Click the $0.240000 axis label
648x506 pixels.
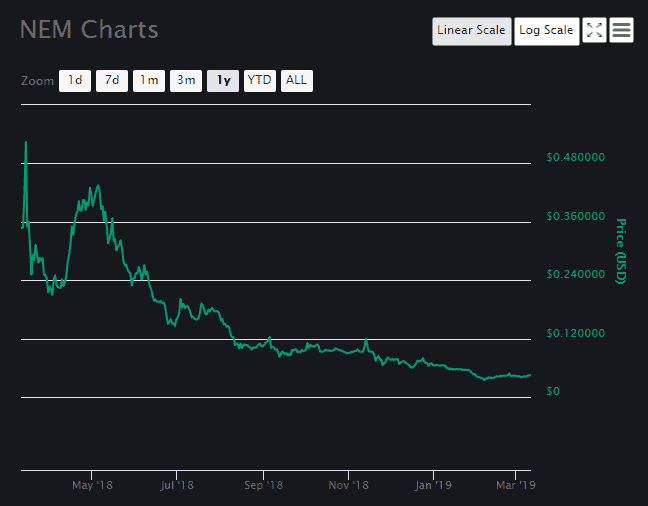pos(575,274)
